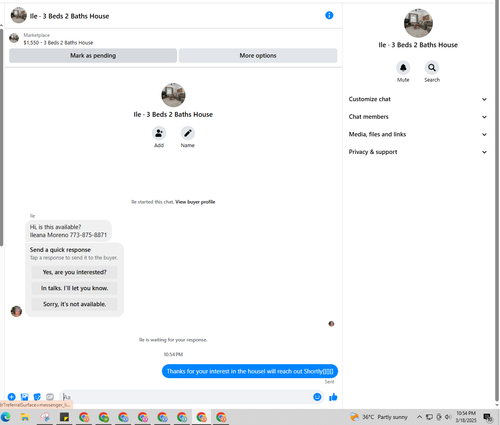Image resolution: width=500 pixels, height=425 pixels.
Task: Click the taskbar clock showing 10:54 PM
Action: [x=466, y=417]
